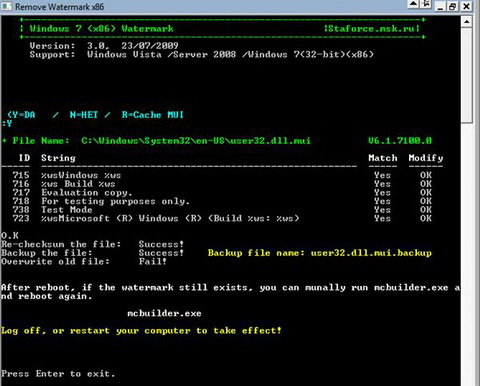This screenshot has width=480, height=386.
Task: Click the 'Backup the file:' label
Action: point(46,253)
